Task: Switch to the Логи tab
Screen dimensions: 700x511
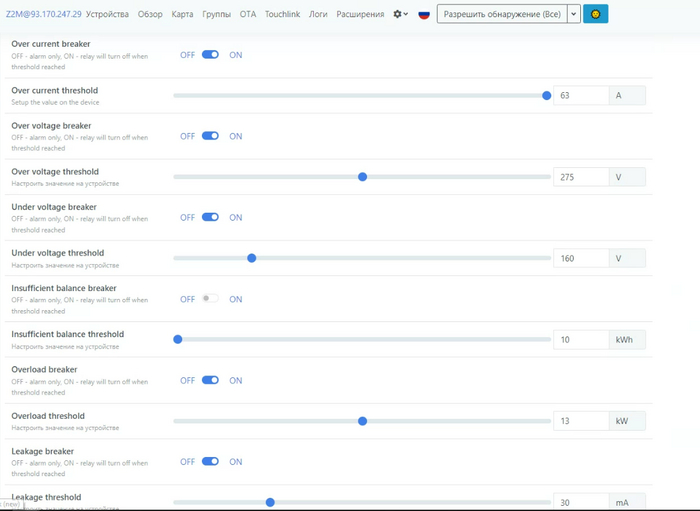Action: [x=318, y=15]
